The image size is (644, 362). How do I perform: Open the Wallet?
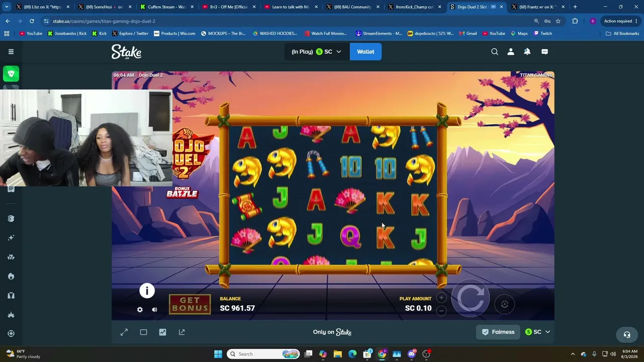tap(366, 52)
